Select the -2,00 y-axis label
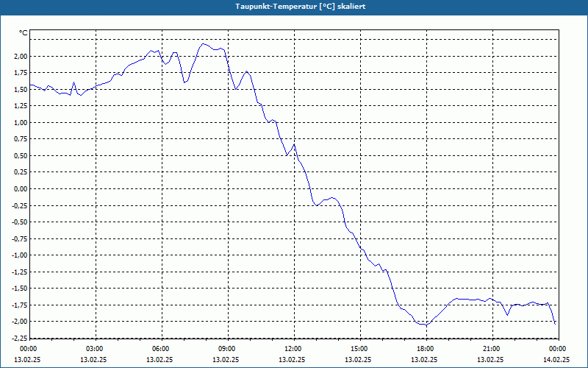This screenshot has width=588, height=368. coord(21,322)
